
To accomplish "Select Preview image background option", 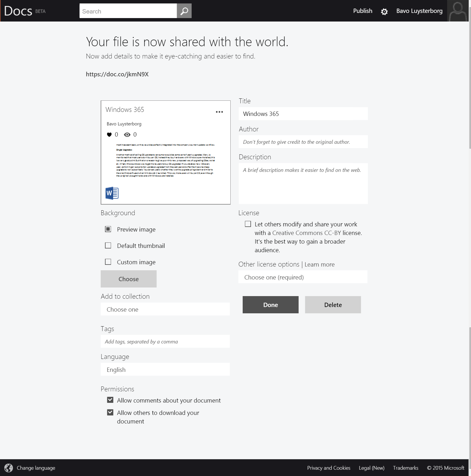I will pyautogui.click(x=108, y=229).
